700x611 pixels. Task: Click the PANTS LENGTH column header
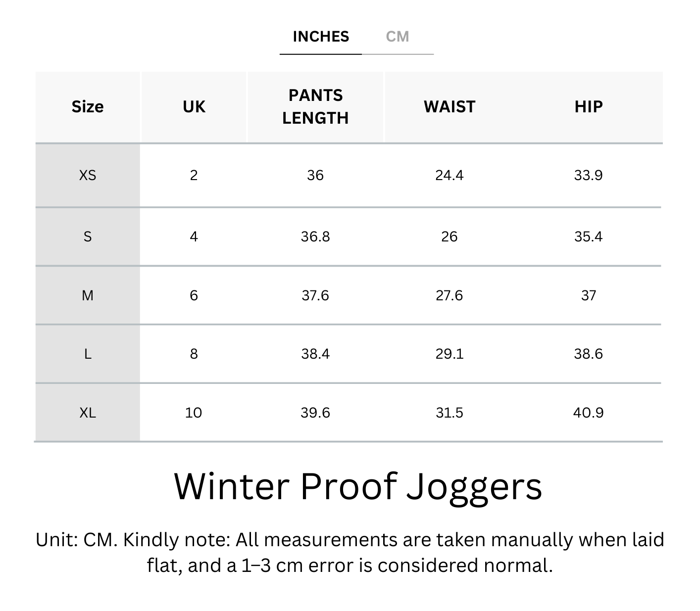pyautogui.click(x=315, y=107)
